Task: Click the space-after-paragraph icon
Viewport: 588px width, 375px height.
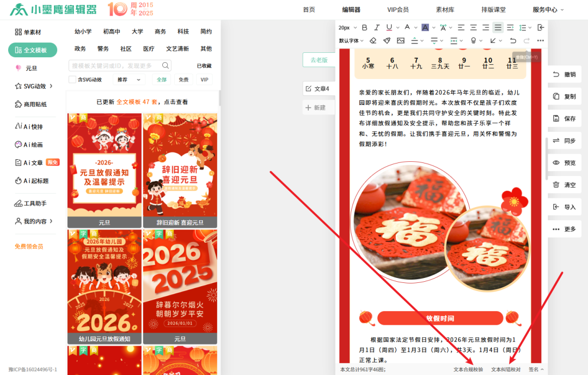Action: pos(434,40)
